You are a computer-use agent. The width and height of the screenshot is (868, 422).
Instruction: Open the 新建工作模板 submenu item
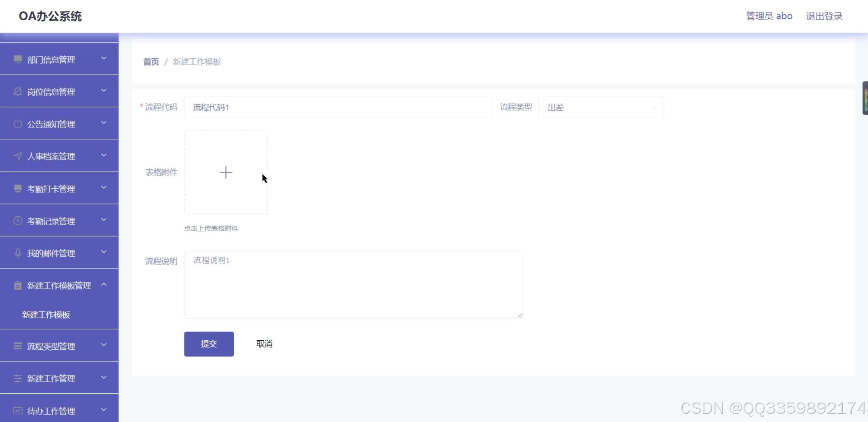(46, 315)
